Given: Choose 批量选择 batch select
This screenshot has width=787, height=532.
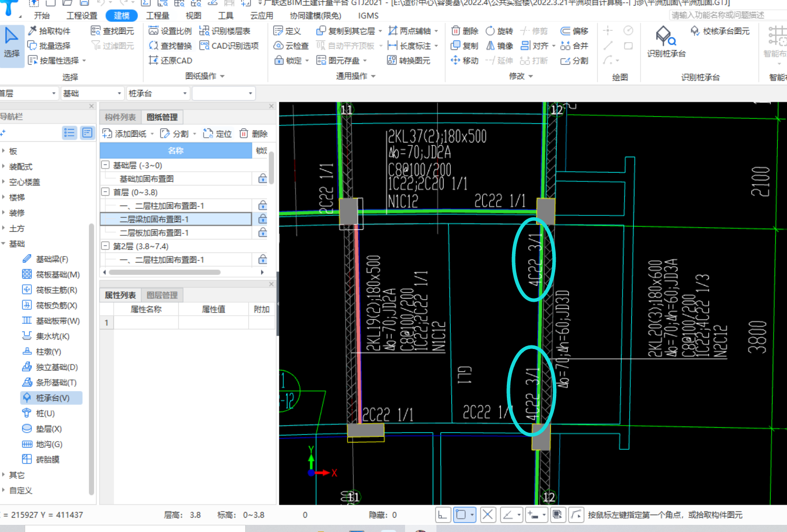Looking at the screenshot, I should (49, 46).
